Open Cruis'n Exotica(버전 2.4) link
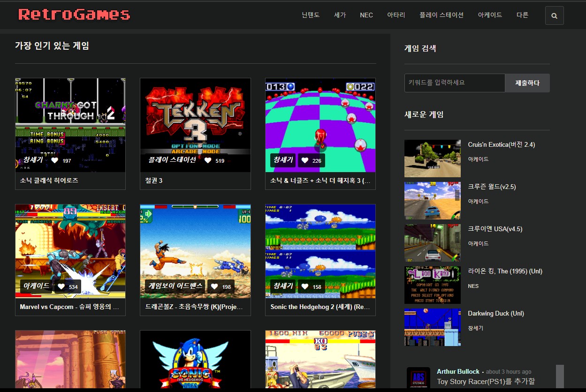This screenshot has height=392, width=586. pos(502,144)
